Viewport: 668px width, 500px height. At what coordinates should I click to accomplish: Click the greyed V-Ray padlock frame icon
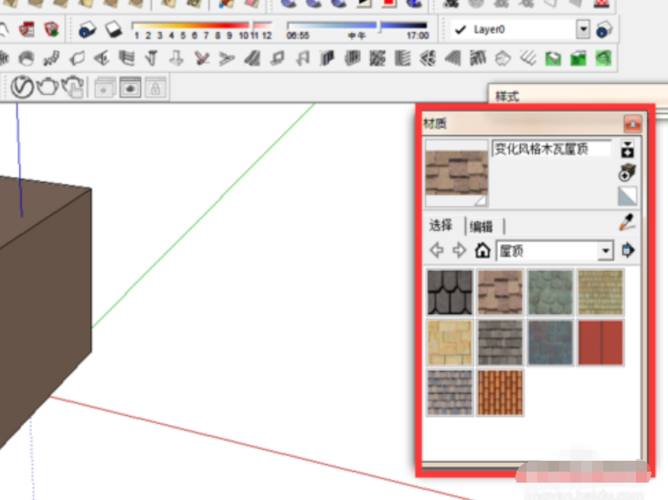pos(155,88)
